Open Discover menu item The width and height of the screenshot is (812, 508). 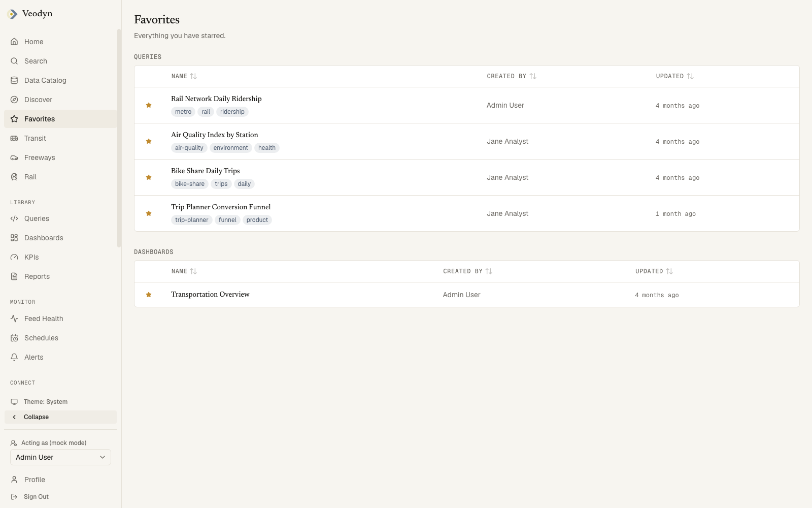tap(60, 100)
